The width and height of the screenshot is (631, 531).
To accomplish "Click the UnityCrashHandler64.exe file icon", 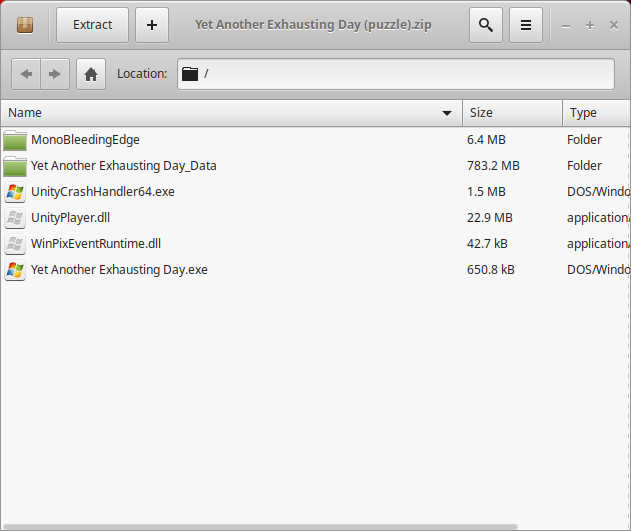I will pos(15,192).
